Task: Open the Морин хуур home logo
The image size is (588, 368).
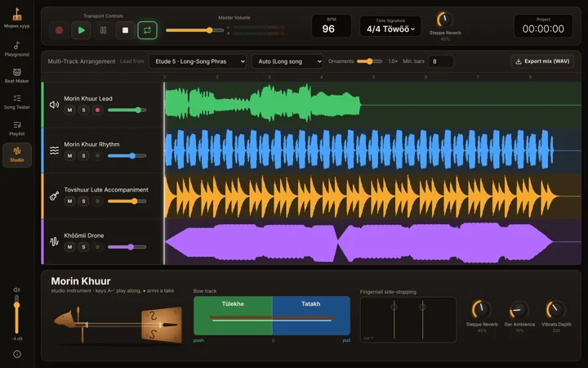Action: (x=17, y=18)
